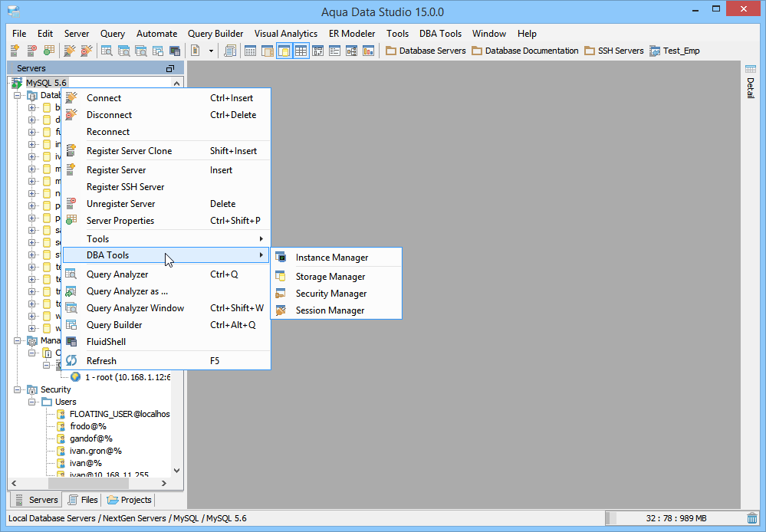Viewport: 766px width, 532px height.
Task: Collapse the Management tree node
Action: [x=18, y=340]
